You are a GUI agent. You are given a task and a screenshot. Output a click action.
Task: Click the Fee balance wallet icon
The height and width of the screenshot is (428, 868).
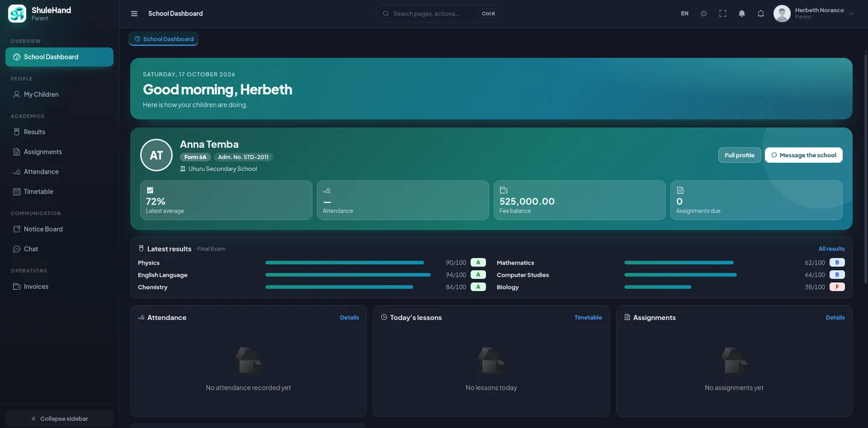pos(503,190)
